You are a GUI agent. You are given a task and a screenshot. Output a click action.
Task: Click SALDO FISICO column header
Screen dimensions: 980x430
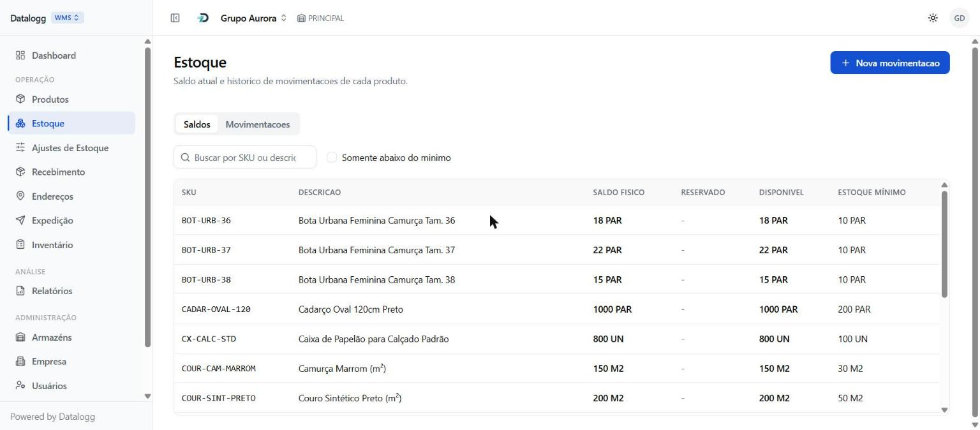(618, 193)
